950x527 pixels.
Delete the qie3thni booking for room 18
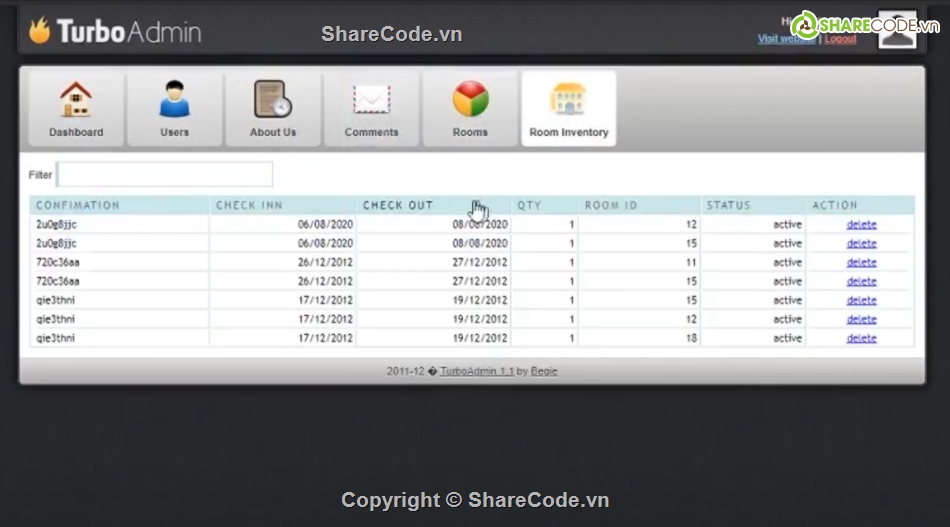862,339
